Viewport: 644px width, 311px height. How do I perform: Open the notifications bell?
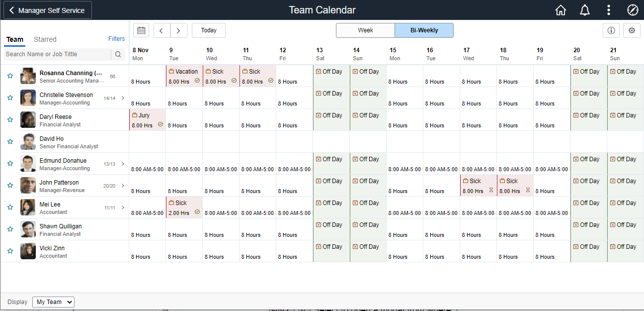[584, 10]
